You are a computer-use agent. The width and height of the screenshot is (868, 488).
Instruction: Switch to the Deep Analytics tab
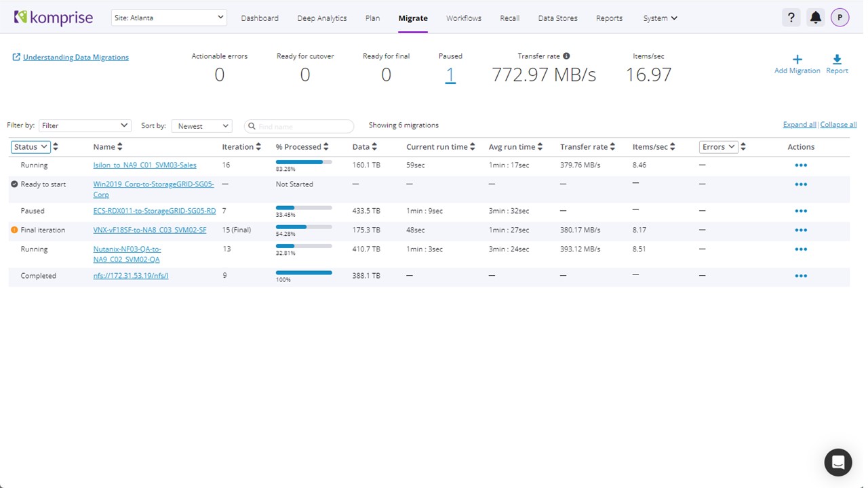tap(321, 18)
